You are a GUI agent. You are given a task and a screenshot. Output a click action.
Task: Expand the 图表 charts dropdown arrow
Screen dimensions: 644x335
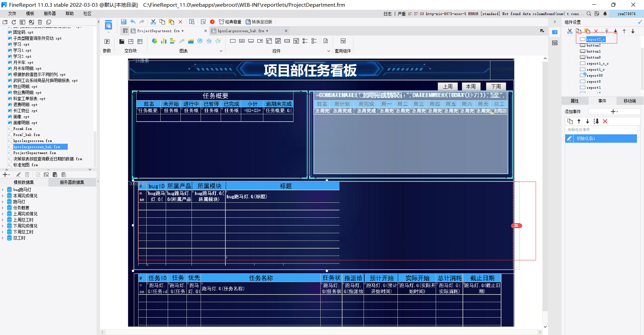pos(221,51)
